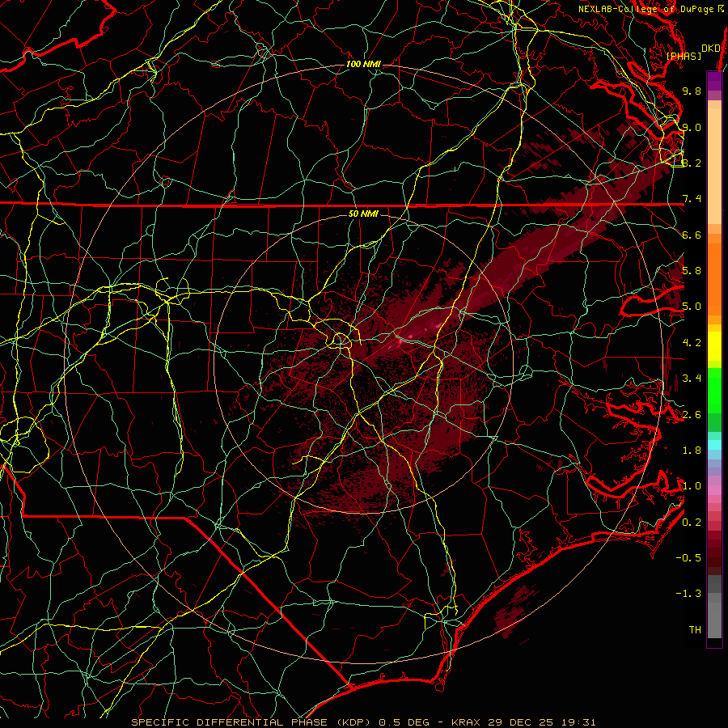Pick the cyan band of the color bar
This screenshot has width=728, height=728.
point(714,445)
